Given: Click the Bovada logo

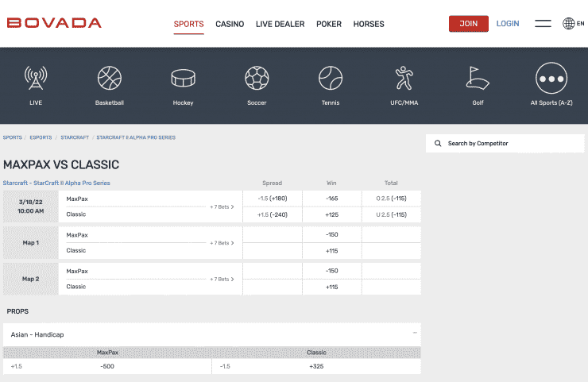Looking at the screenshot, I should 54,23.
